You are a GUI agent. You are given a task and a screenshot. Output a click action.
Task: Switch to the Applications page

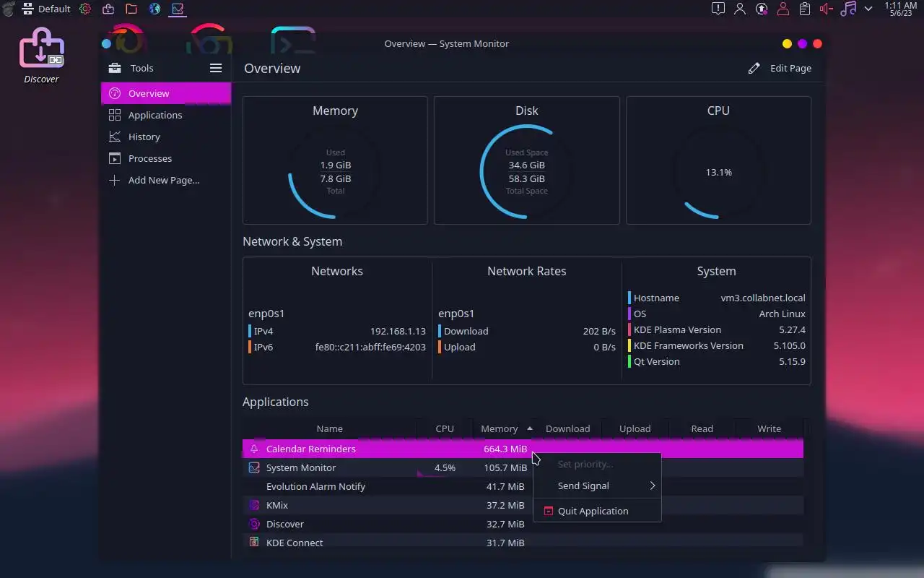[166, 115]
